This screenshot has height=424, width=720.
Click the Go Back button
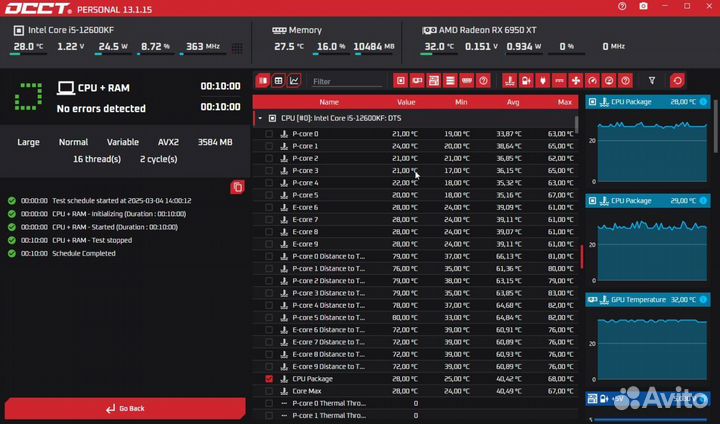(125, 408)
